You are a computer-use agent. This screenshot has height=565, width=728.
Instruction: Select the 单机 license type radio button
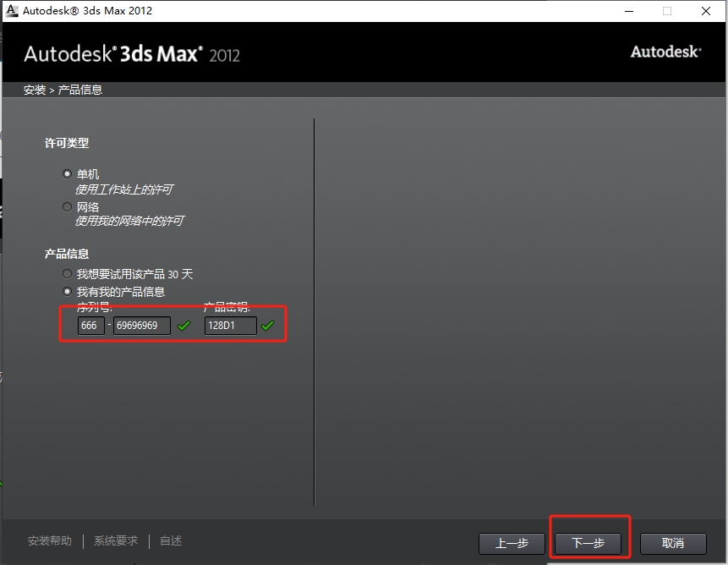pos(67,173)
